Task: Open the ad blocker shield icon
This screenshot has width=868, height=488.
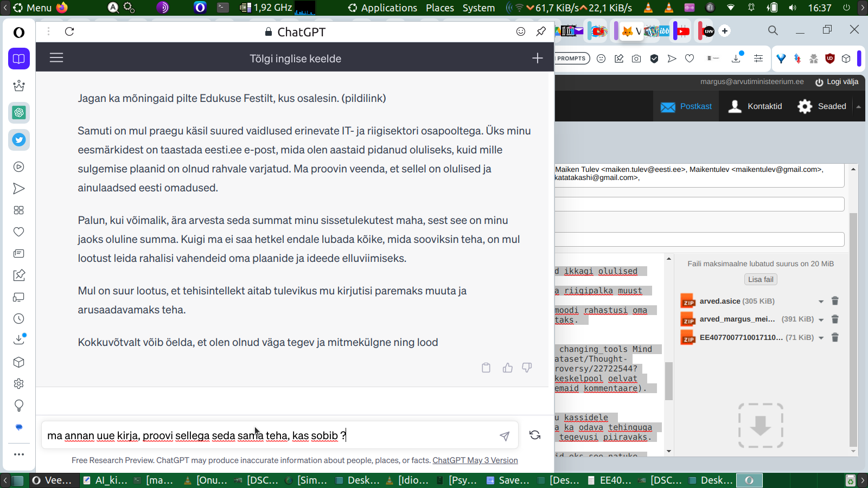Action: pos(654,59)
